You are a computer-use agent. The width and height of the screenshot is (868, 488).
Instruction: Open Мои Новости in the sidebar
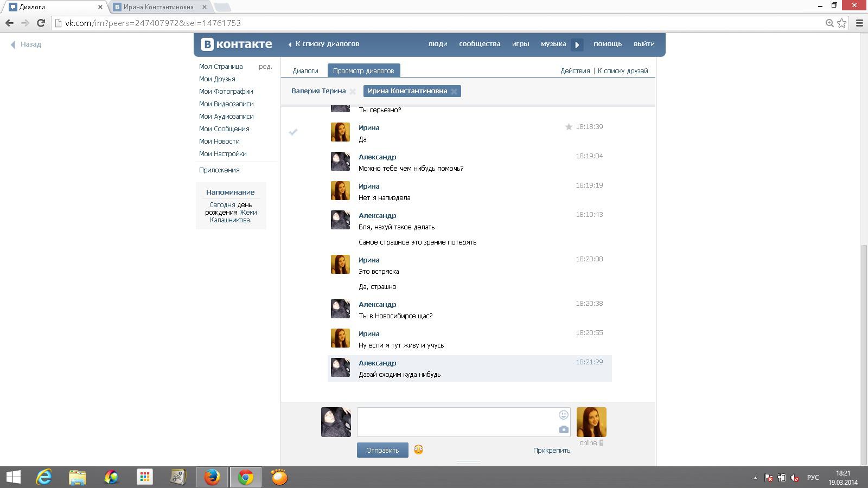[x=219, y=142]
